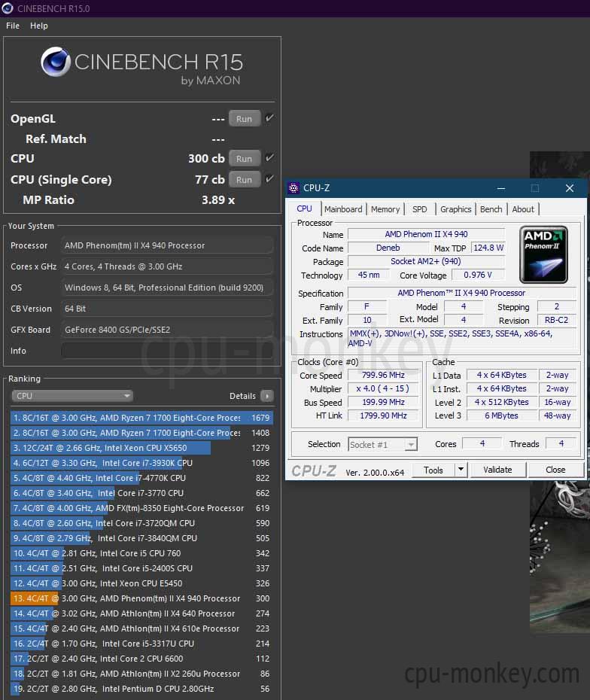Image resolution: width=590 pixels, height=700 pixels.
Task: Switch to the Mainboard tab in CPU-Z
Action: [x=343, y=209]
